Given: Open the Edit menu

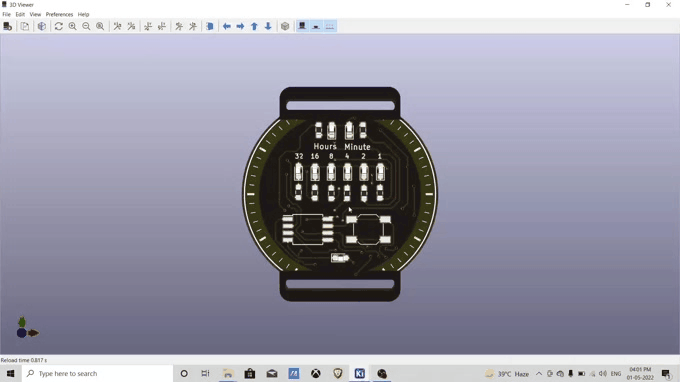Looking at the screenshot, I should click(x=20, y=14).
